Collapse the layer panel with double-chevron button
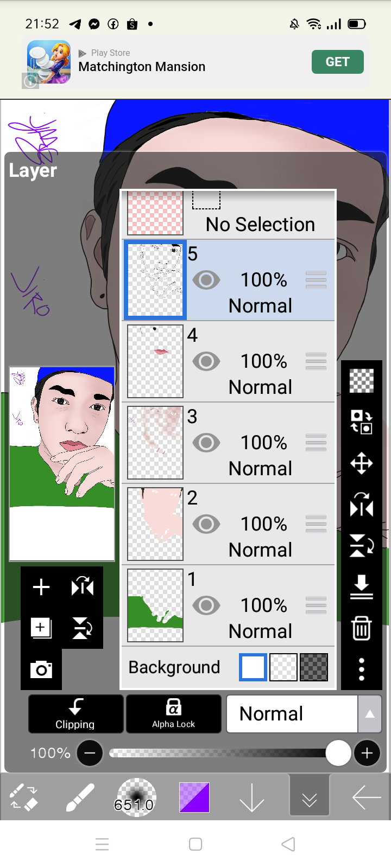This screenshot has height=868, width=391. 310,797
